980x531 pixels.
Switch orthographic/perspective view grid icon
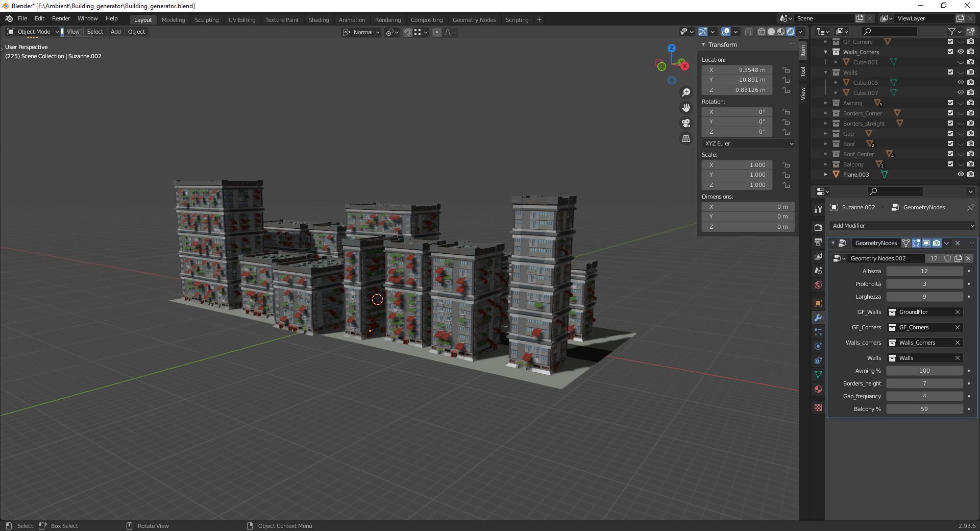click(x=686, y=138)
